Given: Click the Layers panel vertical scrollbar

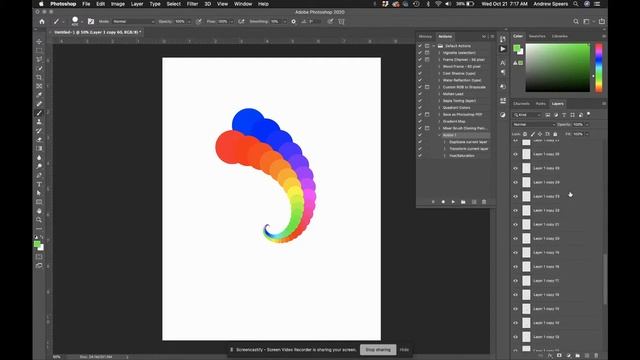Looking at the screenshot, I should (x=605, y=278).
